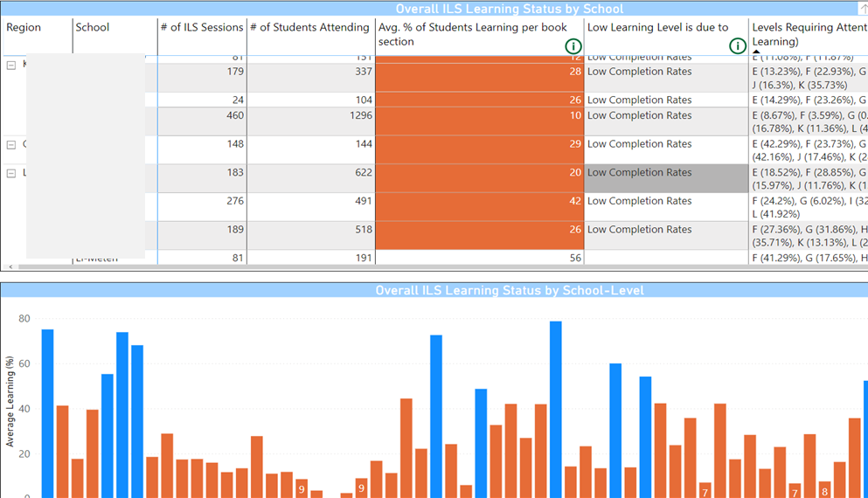Click levels cell starting F (24.2%), G (6.02%)
Viewport: 868px width, 498px height.
point(809,208)
